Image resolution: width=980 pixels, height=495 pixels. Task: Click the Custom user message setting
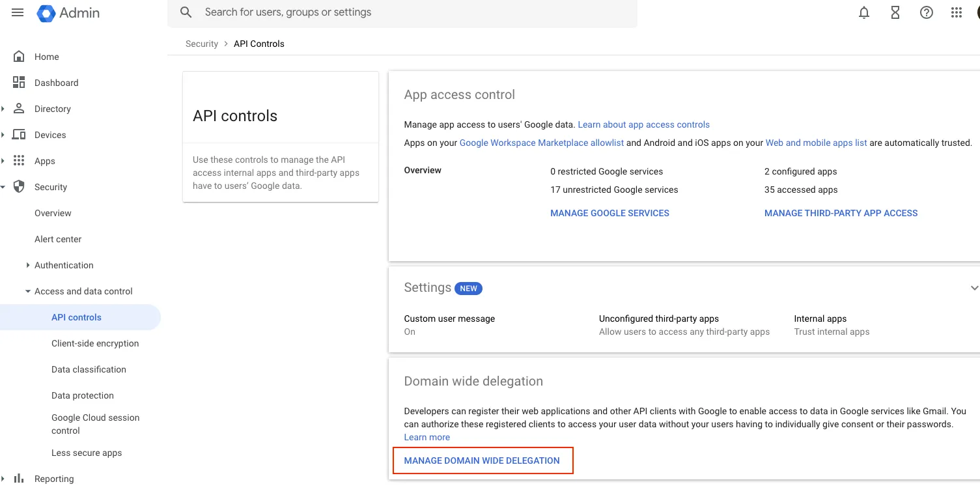click(449, 324)
